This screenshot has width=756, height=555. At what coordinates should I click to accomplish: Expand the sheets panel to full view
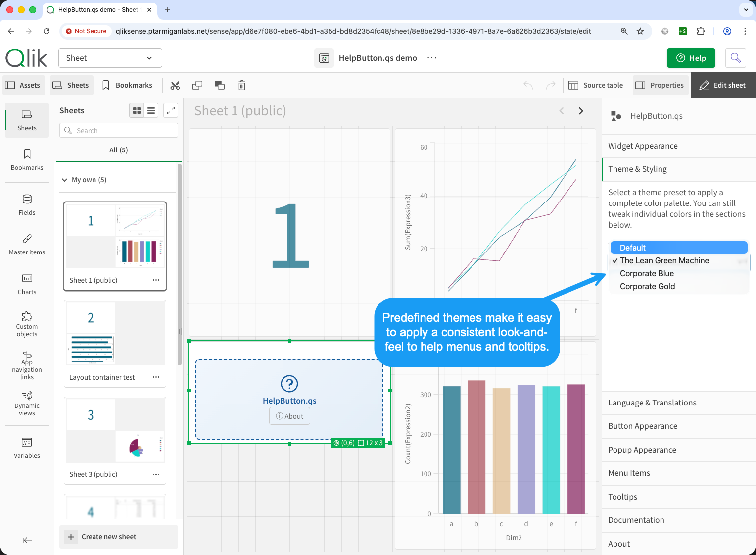pyautogui.click(x=170, y=111)
